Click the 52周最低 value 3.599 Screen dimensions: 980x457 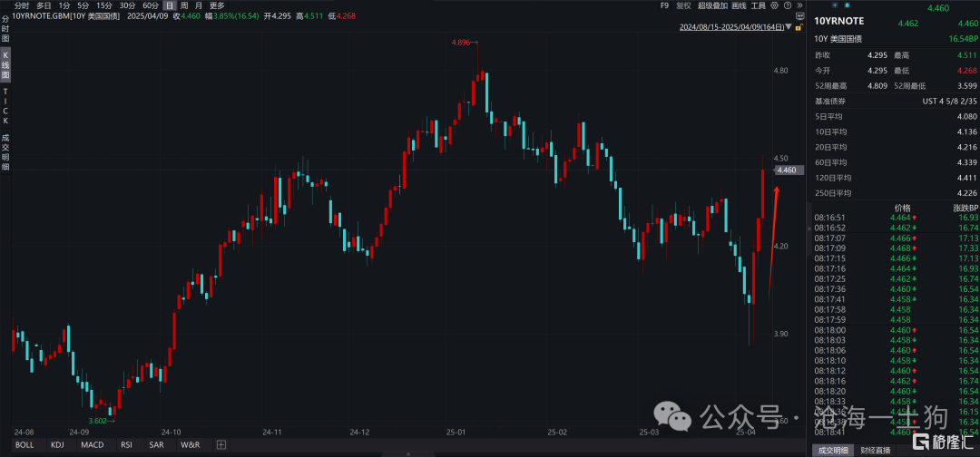point(967,85)
